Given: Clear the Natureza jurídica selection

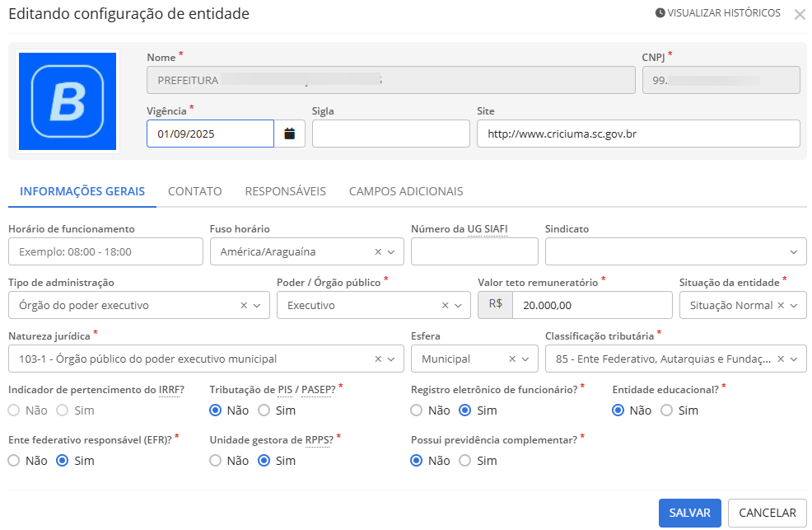Looking at the screenshot, I should pyautogui.click(x=378, y=359).
